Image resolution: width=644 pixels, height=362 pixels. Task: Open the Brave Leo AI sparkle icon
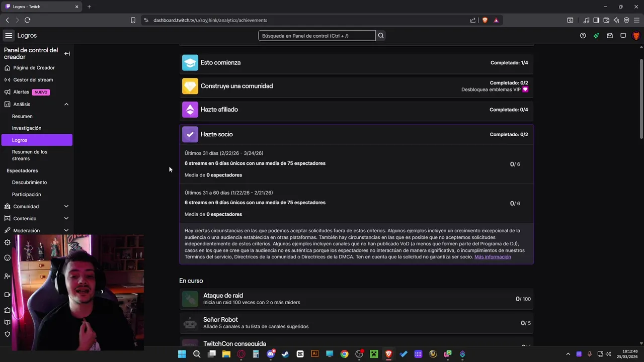click(x=616, y=20)
